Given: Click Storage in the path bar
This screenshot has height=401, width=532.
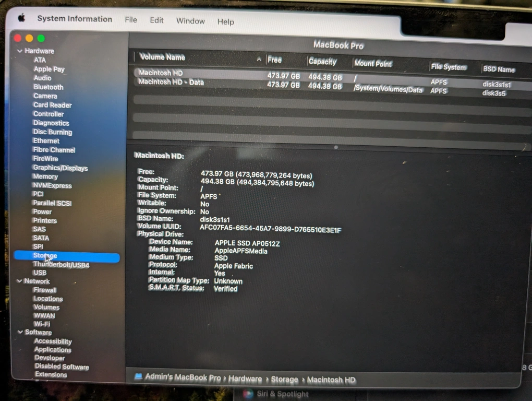Looking at the screenshot, I should tap(284, 379).
